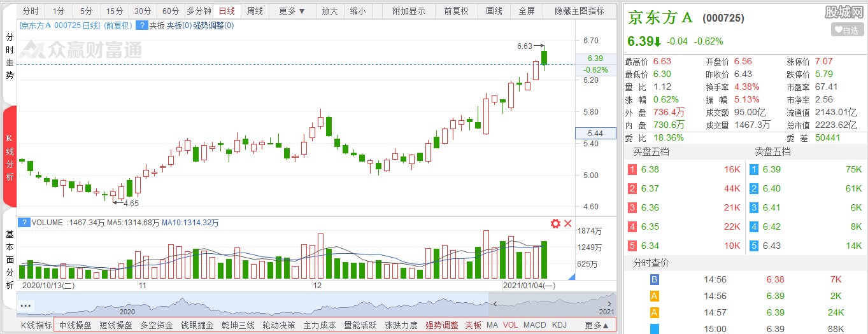Viewport: 868px width, 334px height.
Task: Open the 多分钟 period tab
Action: coord(199,11)
